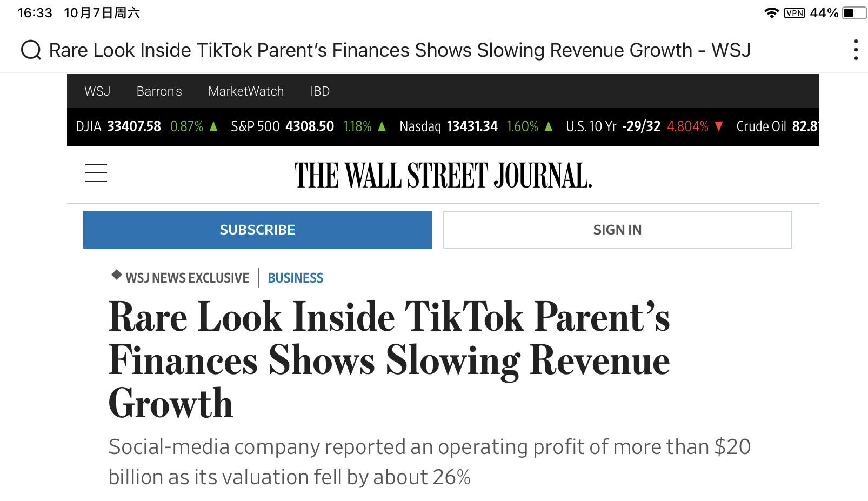868x501 pixels.
Task: Tap the battery status icon
Action: tap(854, 13)
